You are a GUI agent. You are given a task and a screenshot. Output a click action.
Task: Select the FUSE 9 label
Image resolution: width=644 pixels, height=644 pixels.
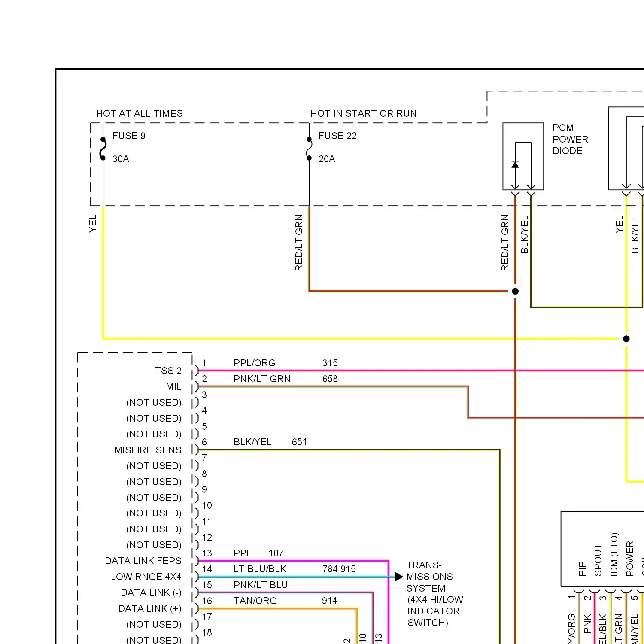tap(129, 136)
